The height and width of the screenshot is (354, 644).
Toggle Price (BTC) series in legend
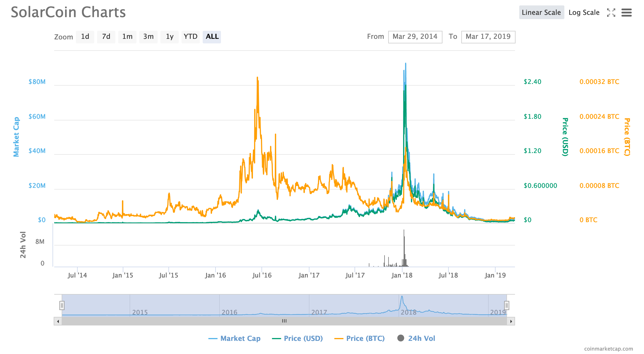point(360,338)
